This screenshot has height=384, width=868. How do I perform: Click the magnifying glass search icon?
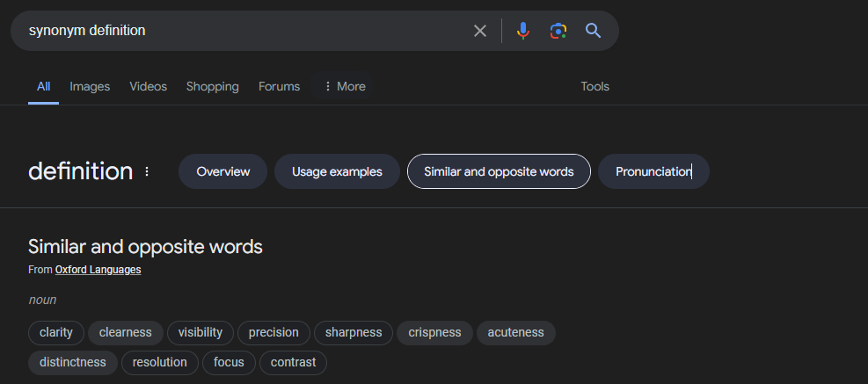point(593,31)
